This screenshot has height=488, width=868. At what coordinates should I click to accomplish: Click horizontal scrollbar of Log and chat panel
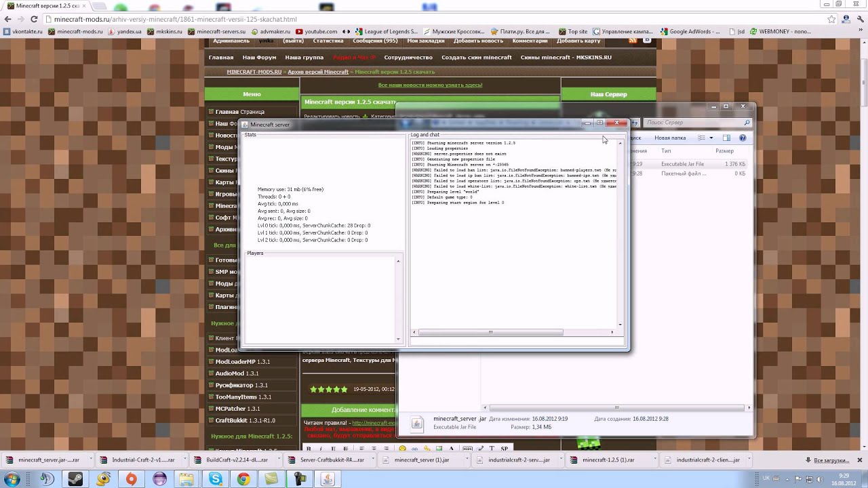pyautogui.click(x=515, y=332)
